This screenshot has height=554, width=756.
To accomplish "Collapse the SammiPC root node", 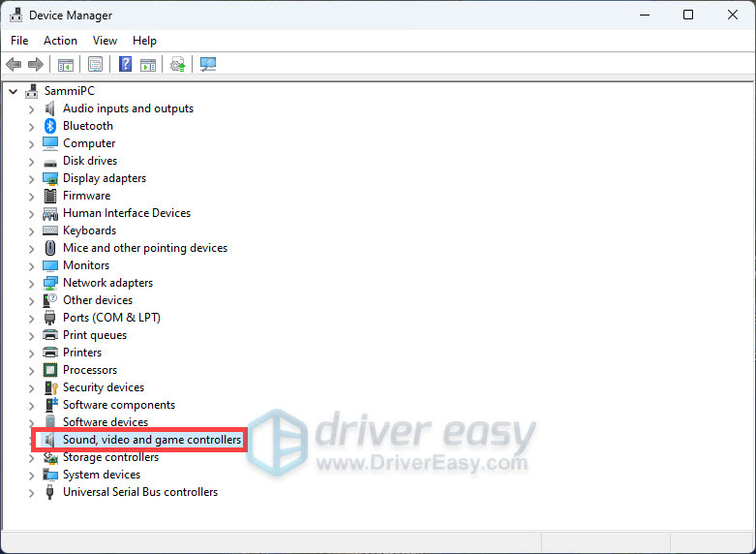I will point(13,91).
